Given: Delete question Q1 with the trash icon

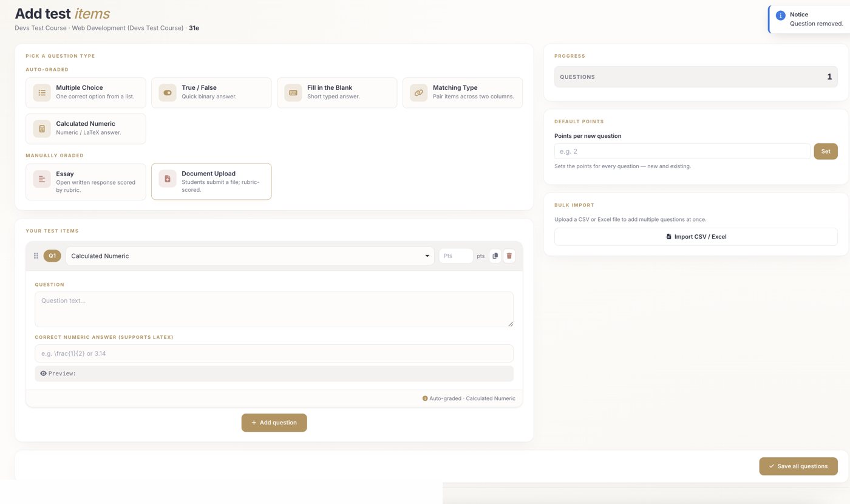Looking at the screenshot, I should tap(509, 256).
